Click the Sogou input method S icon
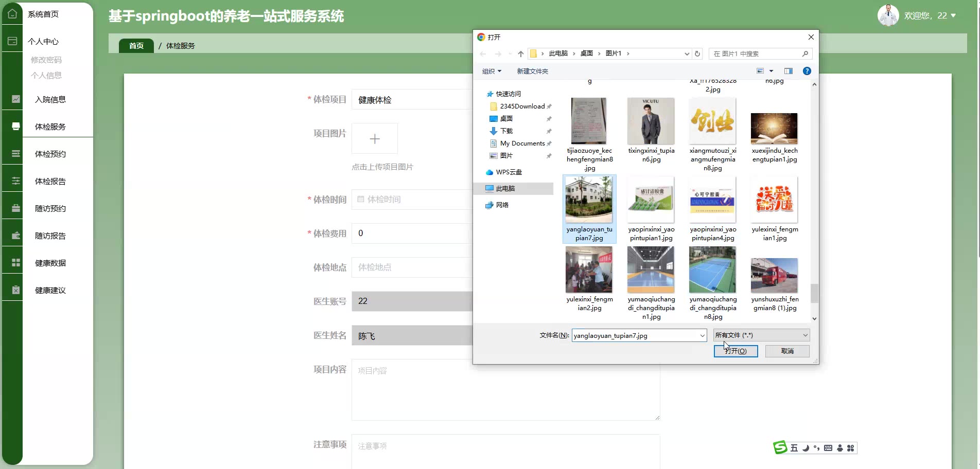 coord(780,447)
